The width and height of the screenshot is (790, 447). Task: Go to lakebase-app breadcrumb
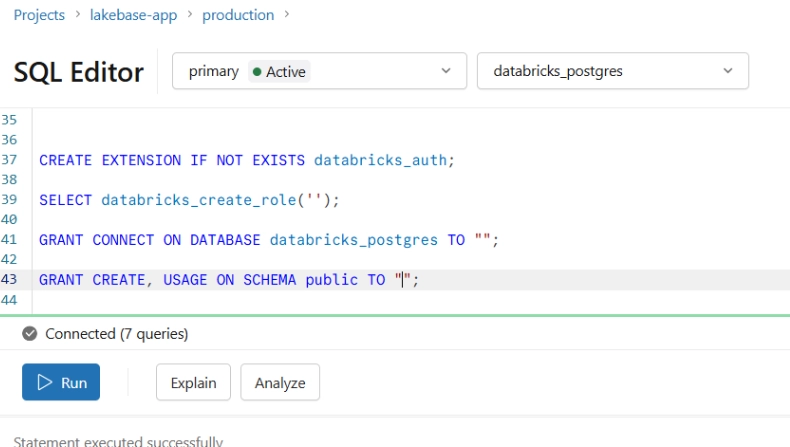(x=134, y=15)
